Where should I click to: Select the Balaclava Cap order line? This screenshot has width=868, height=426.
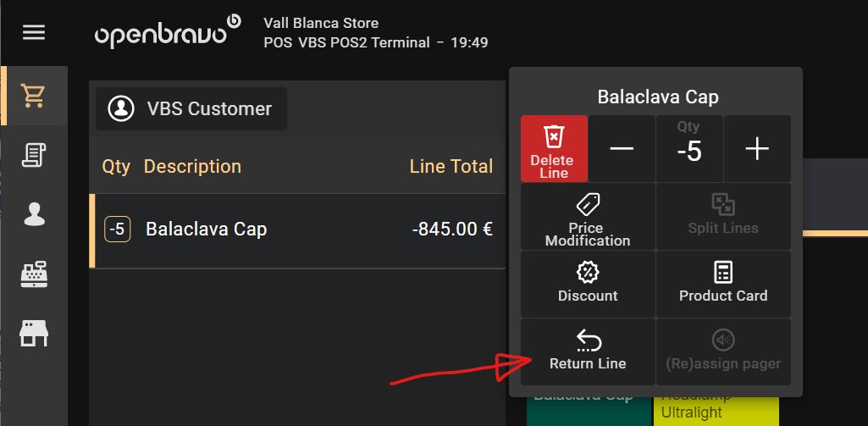pyautogui.click(x=296, y=230)
